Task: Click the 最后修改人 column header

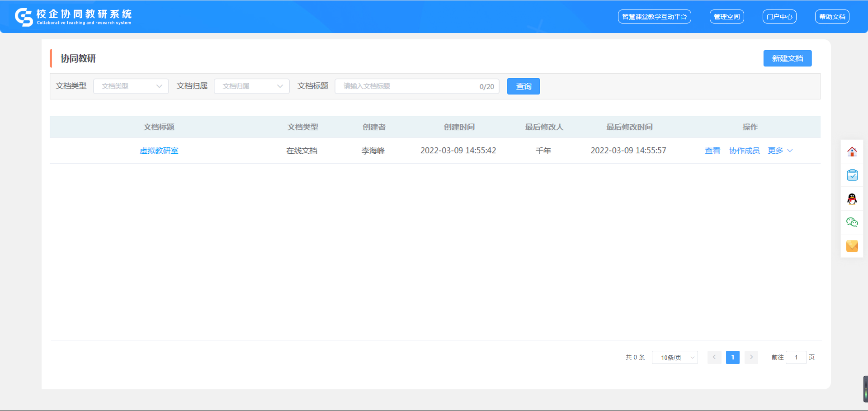Action: (x=544, y=127)
